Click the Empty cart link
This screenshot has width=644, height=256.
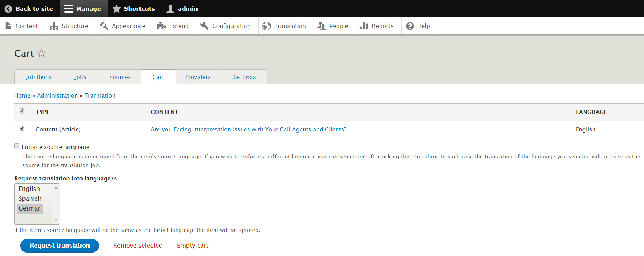pos(193,246)
